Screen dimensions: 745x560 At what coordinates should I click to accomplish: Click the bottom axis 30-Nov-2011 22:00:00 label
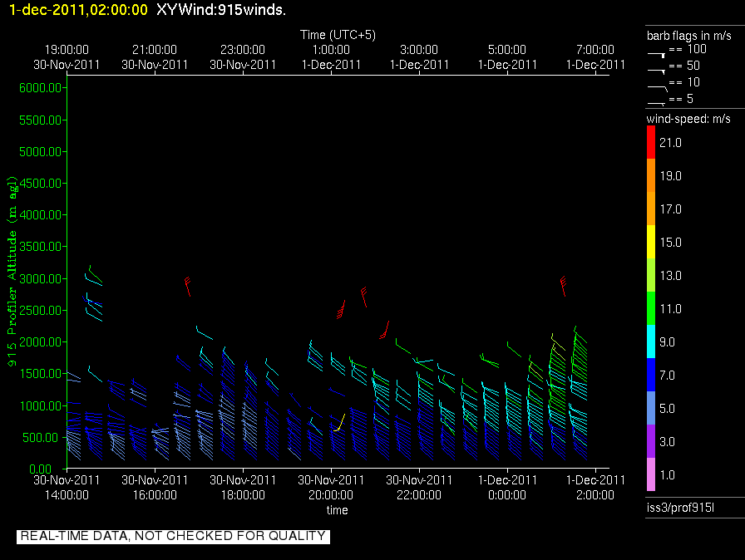(x=419, y=488)
